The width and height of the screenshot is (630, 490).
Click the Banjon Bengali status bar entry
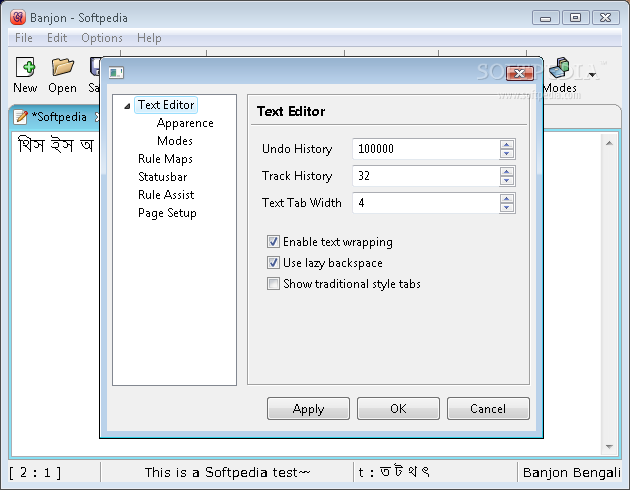coord(571,473)
